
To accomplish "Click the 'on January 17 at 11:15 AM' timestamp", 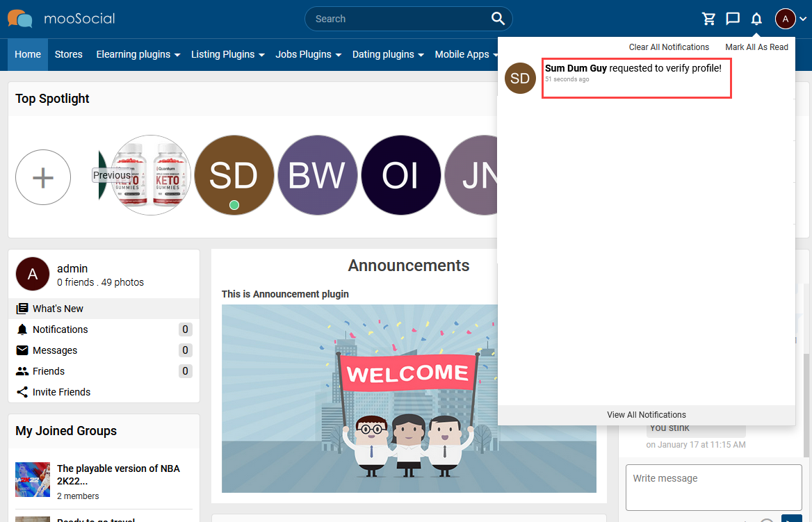I will pyautogui.click(x=696, y=445).
